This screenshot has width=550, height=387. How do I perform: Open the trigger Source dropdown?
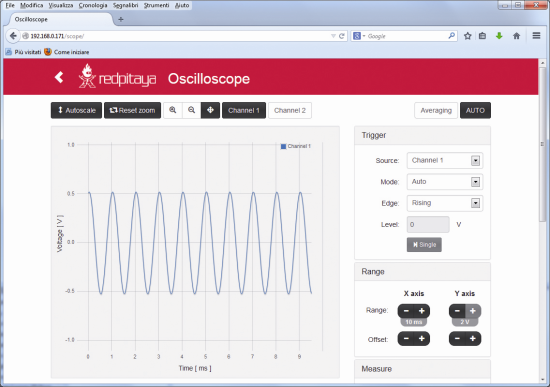445,160
